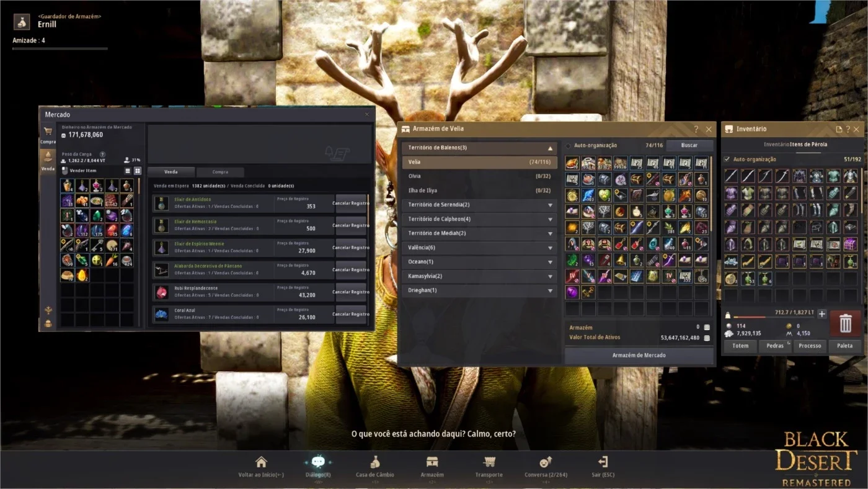
Task: Click the Alabarda Decorativa de Pântano icon
Action: pos(161,269)
